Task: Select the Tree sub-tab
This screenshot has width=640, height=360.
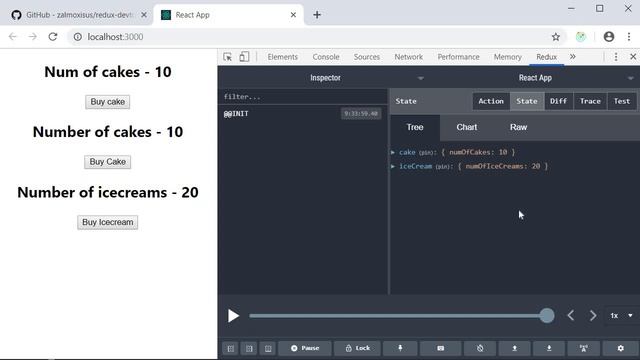Action: pyautogui.click(x=415, y=127)
